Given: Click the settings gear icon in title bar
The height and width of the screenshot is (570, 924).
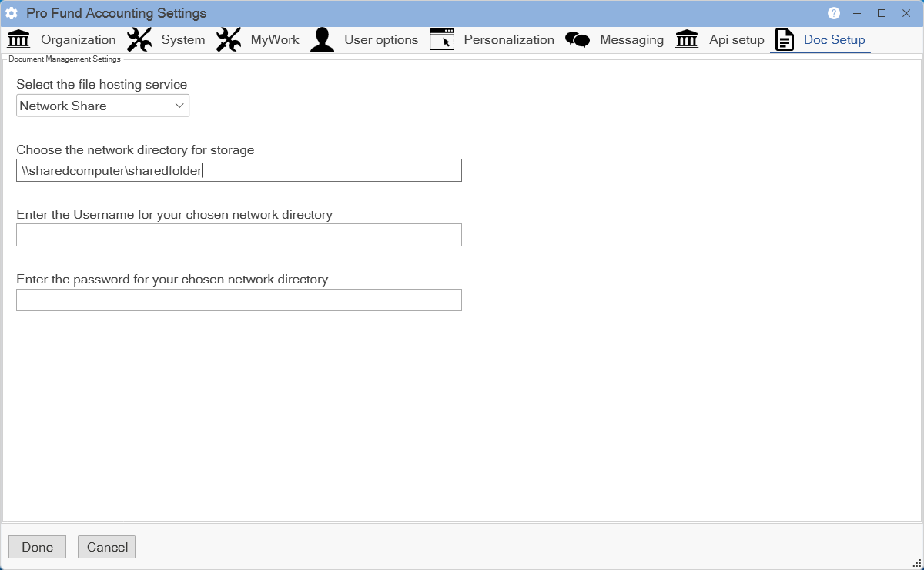Looking at the screenshot, I should click(x=12, y=13).
